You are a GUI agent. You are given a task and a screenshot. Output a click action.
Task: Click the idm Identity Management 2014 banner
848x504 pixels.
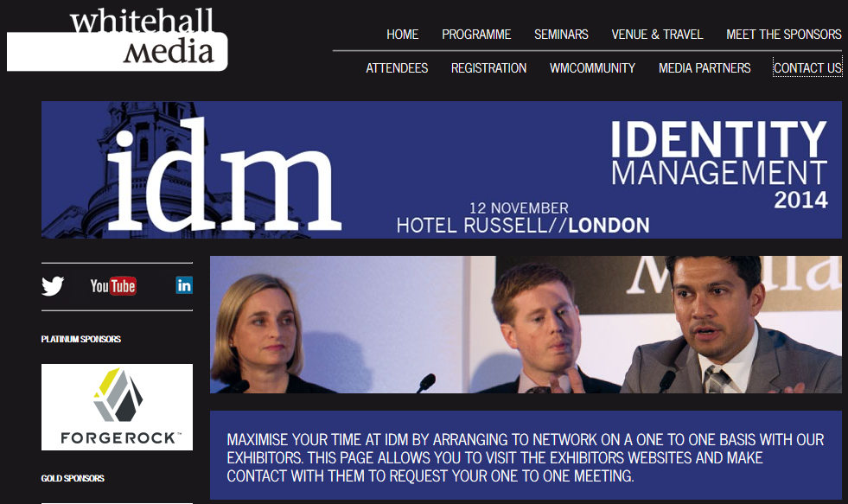[x=442, y=169]
